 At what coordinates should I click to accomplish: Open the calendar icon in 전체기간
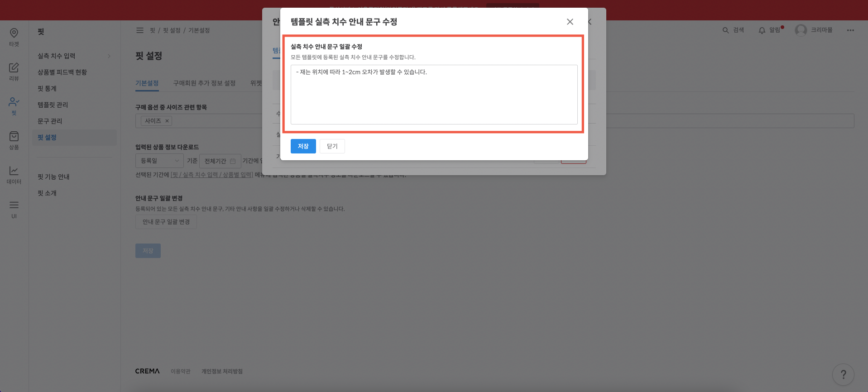(233, 161)
